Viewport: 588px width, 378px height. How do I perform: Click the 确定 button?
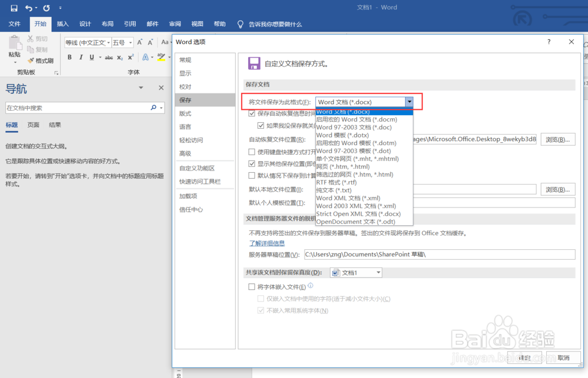coord(524,358)
